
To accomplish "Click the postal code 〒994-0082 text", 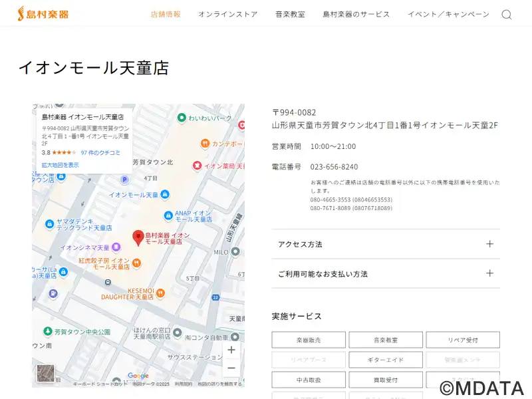I will (x=294, y=112).
